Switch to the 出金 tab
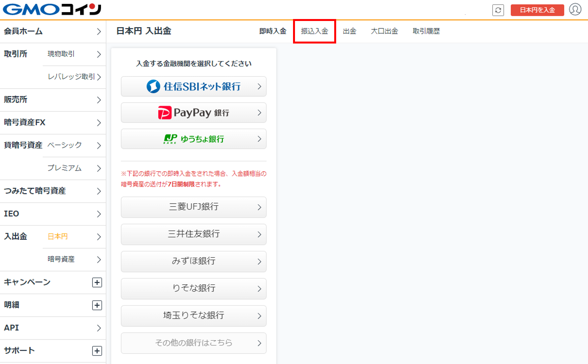 click(349, 31)
